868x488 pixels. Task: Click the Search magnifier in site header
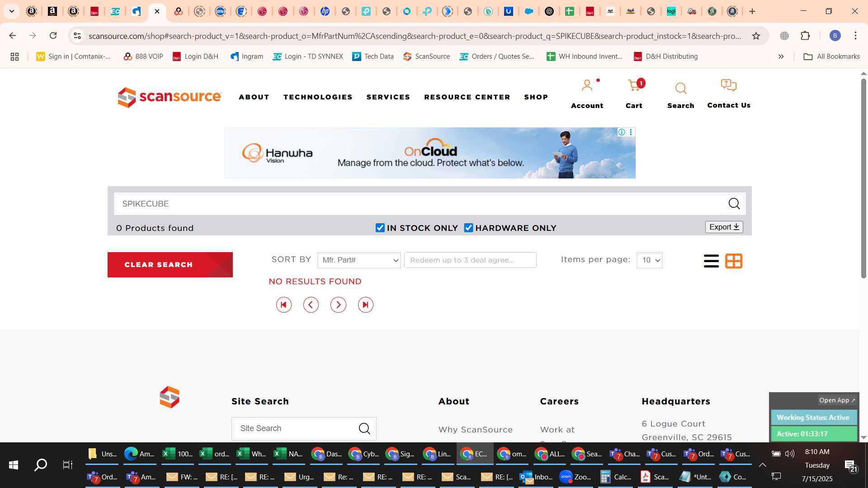click(x=680, y=89)
